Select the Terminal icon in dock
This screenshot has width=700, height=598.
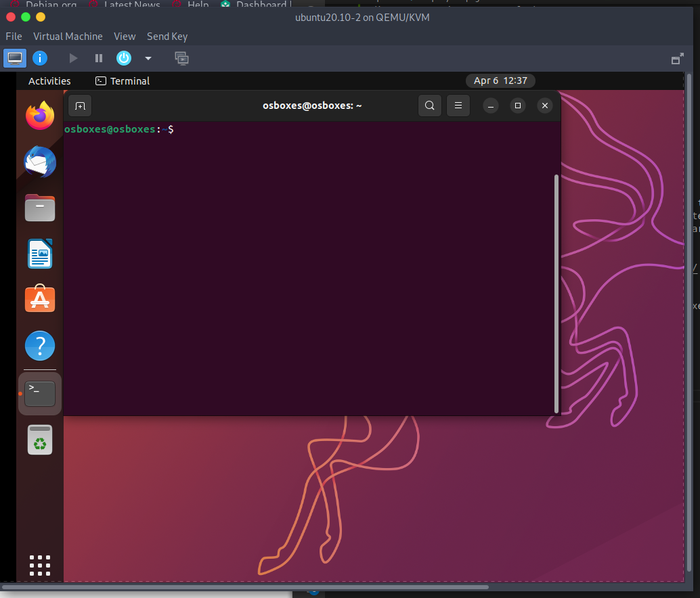click(x=40, y=394)
